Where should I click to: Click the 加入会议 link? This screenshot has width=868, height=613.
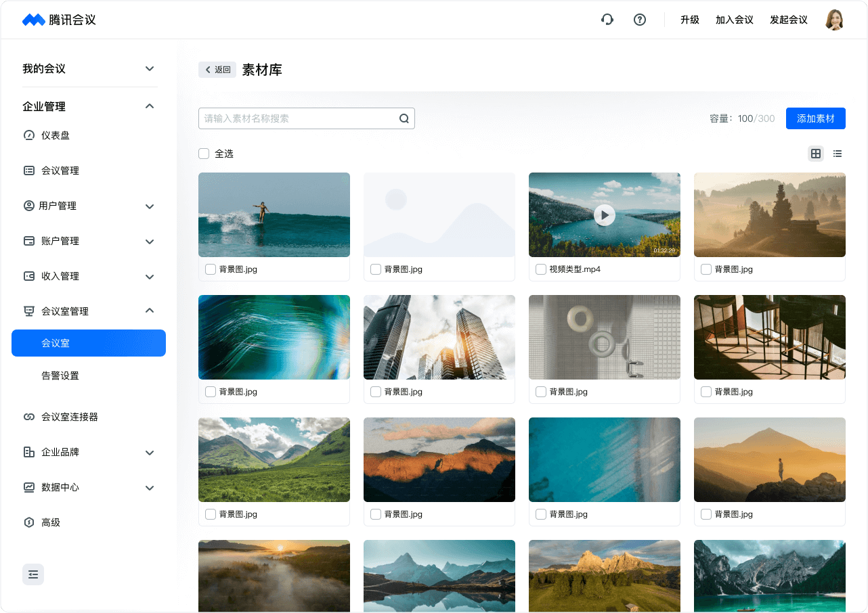click(x=735, y=20)
